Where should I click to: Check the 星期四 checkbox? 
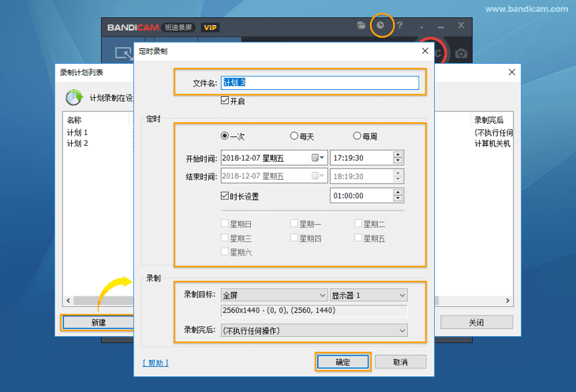pos(294,237)
